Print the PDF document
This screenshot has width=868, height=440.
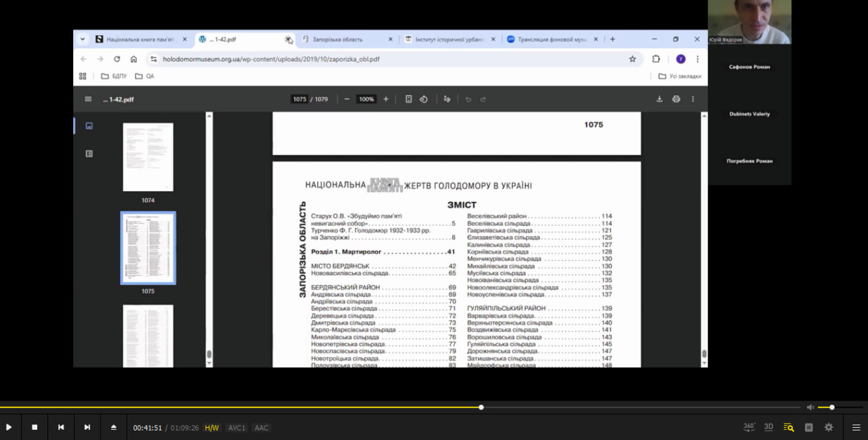coord(676,99)
